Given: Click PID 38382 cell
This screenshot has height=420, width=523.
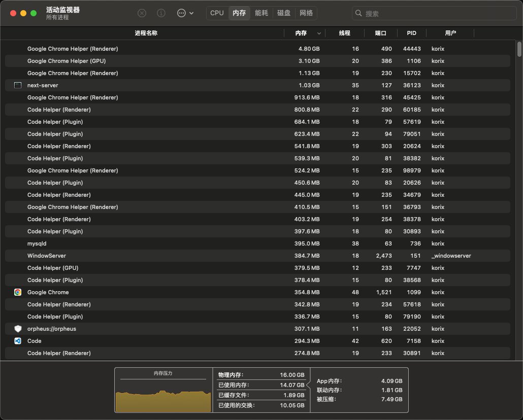Looking at the screenshot, I should tap(412, 158).
